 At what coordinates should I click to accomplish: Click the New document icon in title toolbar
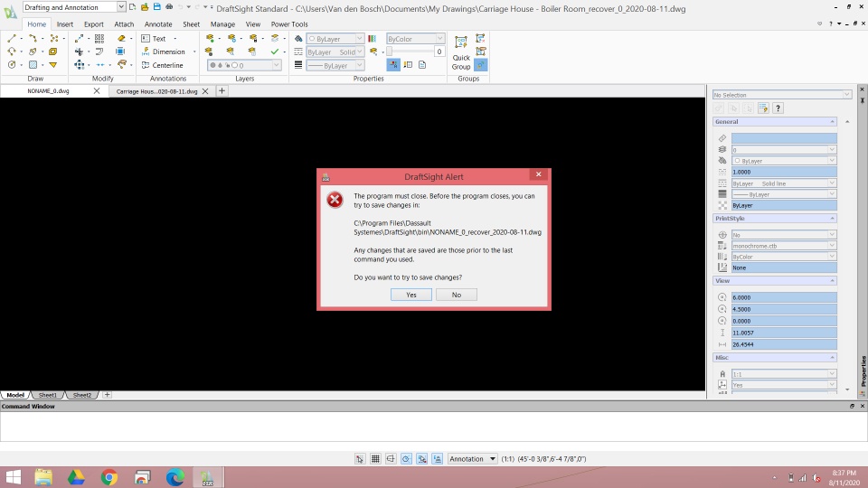(x=132, y=7)
